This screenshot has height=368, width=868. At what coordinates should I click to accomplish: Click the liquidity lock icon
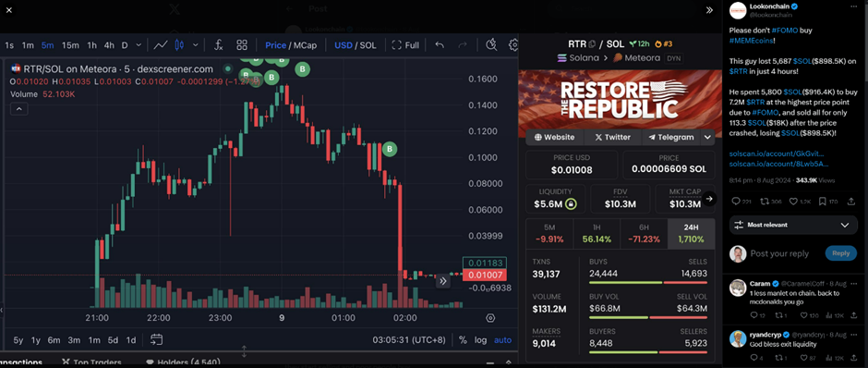tap(571, 204)
